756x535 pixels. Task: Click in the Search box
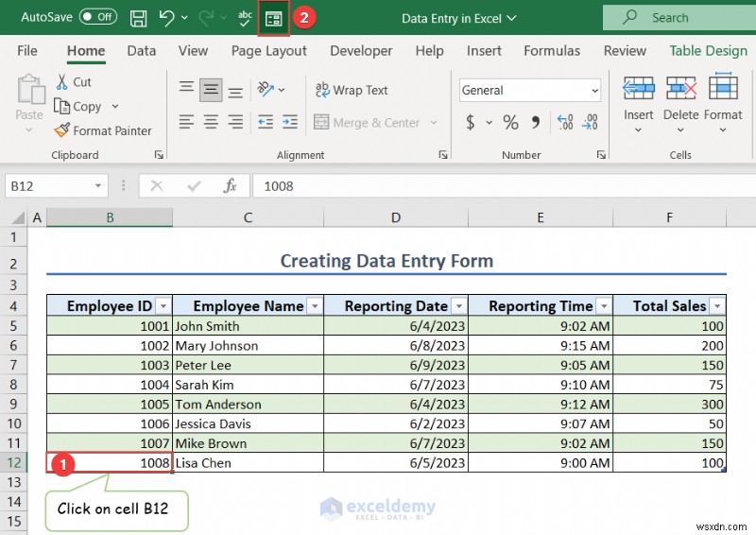tap(679, 18)
